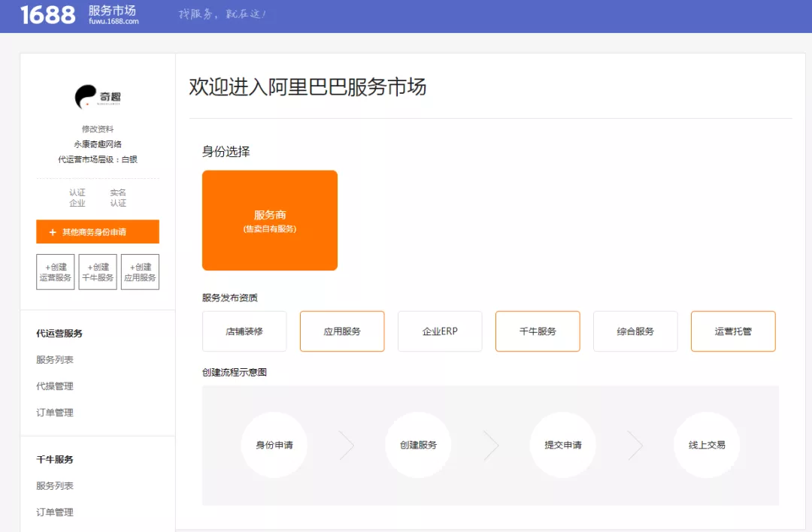Select 认证企业 badge
This screenshot has height=532, width=812.
tap(77, 198)
